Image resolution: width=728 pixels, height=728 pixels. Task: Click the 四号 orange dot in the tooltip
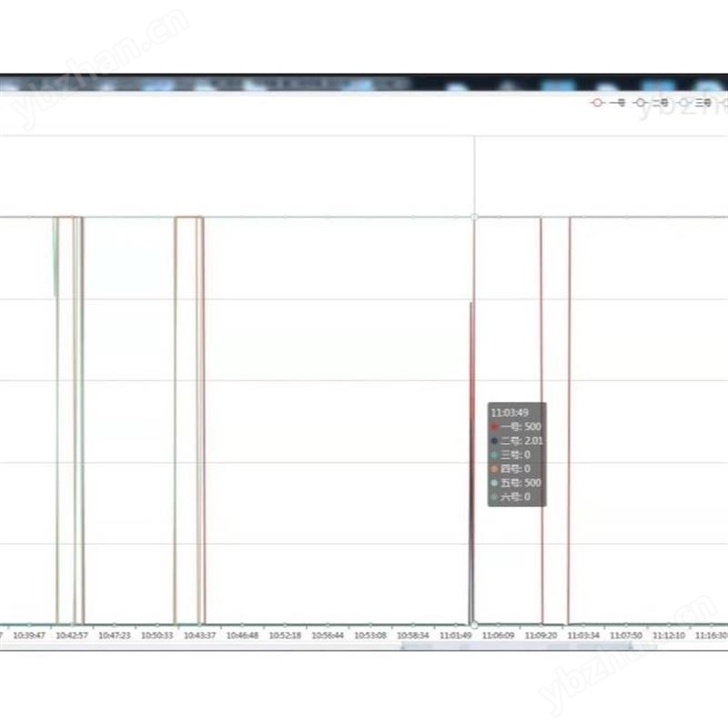point(494,469)
